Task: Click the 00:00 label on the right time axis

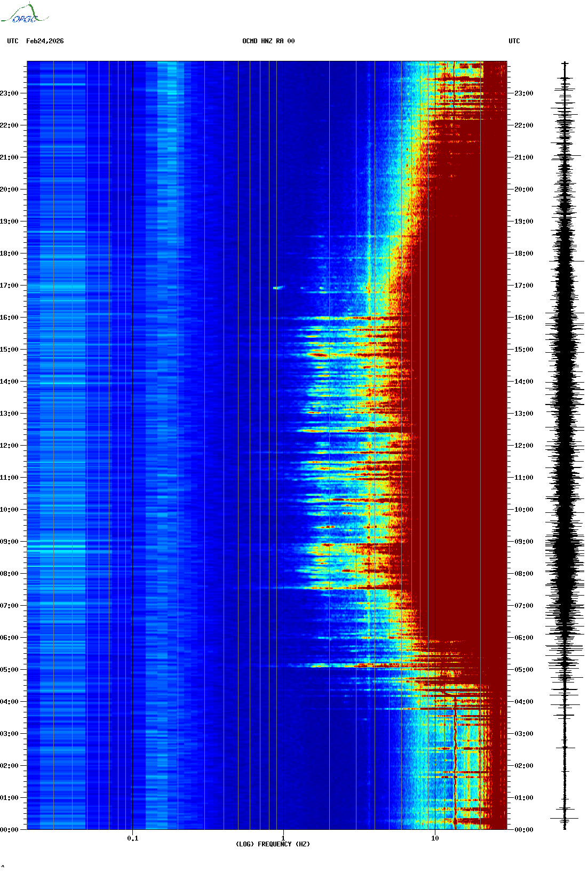Action: (523, 830)
